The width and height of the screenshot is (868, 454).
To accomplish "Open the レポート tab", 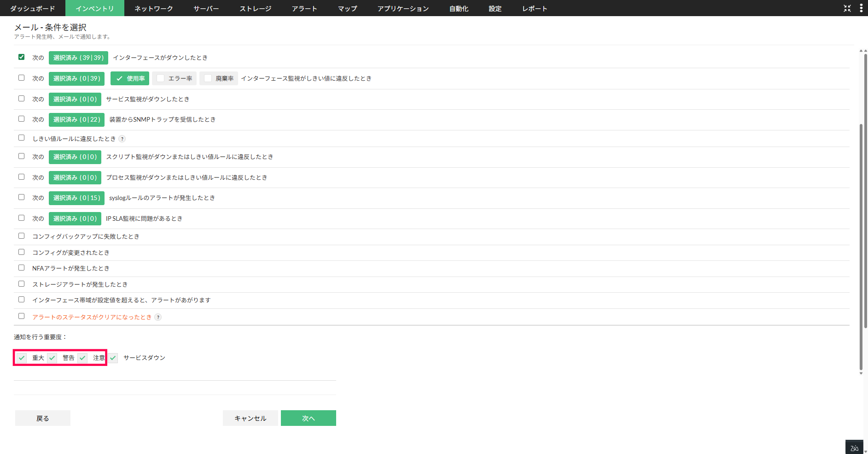I will coord(535,8).
